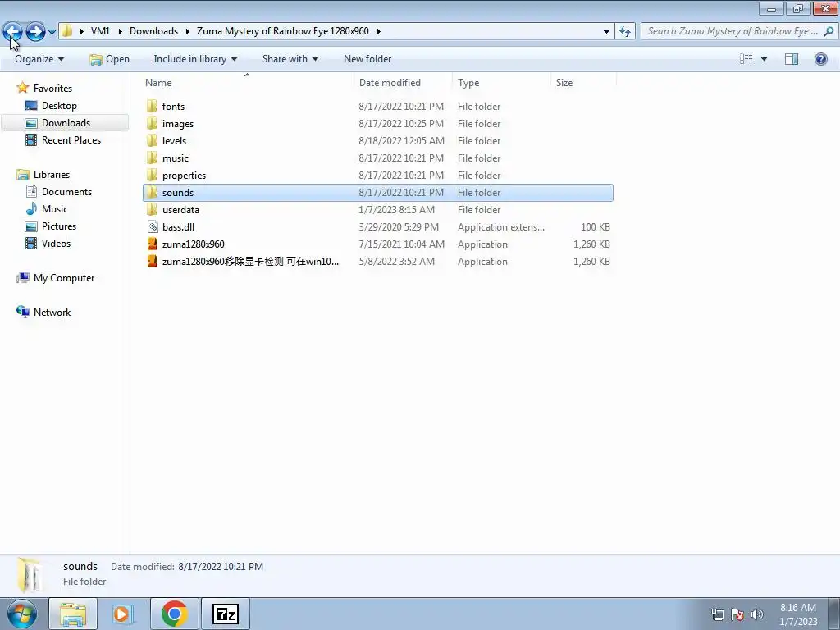The height and width of the screenshot is (630, 840).
Task: Open Help with the question mark icon
Action: pos(820,59)
